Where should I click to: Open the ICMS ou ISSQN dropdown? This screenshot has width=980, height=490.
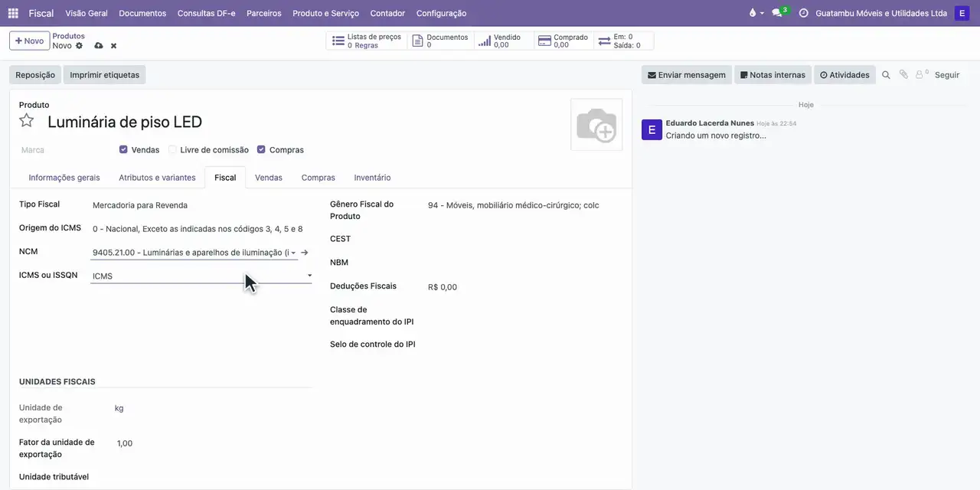(201, 276)
